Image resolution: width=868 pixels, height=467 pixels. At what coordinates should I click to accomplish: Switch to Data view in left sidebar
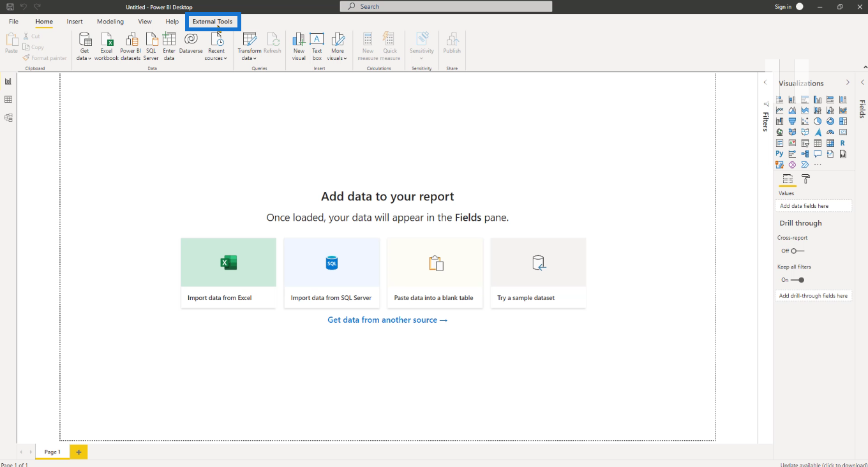coord(8,100)
